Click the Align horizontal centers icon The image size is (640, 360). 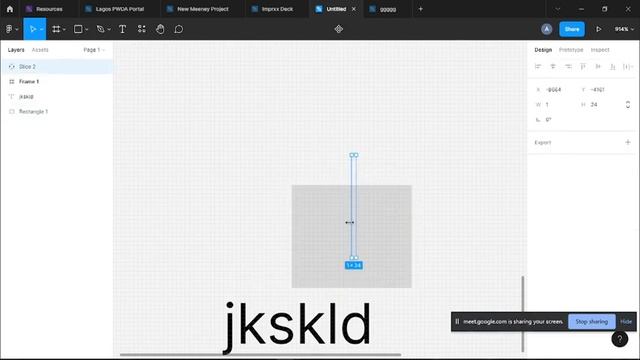tap(553, 67)
